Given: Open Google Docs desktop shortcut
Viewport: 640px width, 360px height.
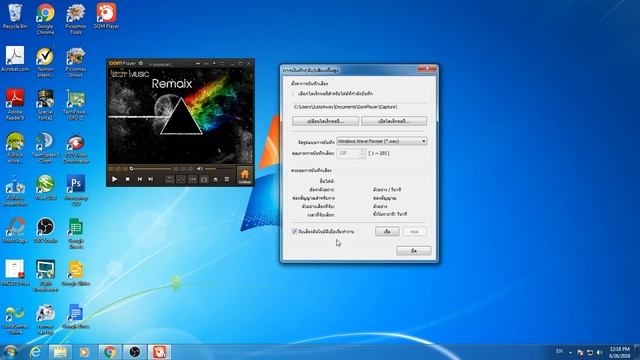Looking at the screenshot, I should pos(76,316).
